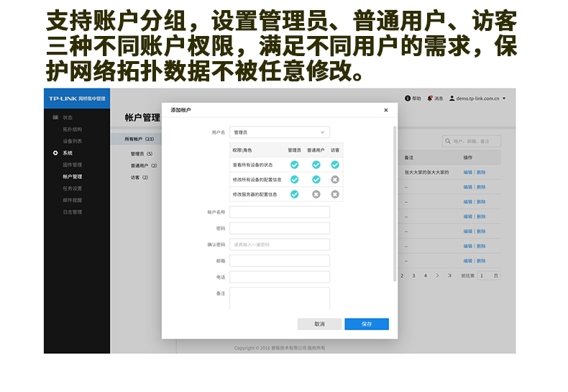Open 拓扑结构 in the sidebar
The height and width of the screenshot is (392, 568).
point(72,129)
